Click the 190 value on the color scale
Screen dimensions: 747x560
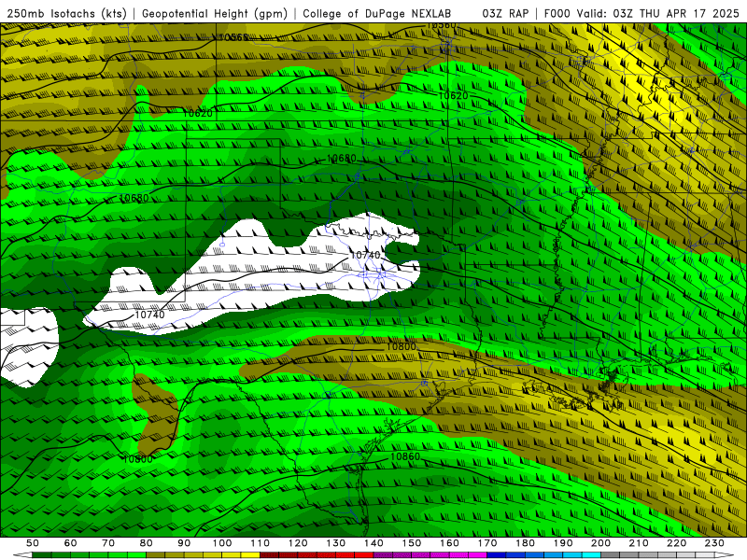(563, 543)
